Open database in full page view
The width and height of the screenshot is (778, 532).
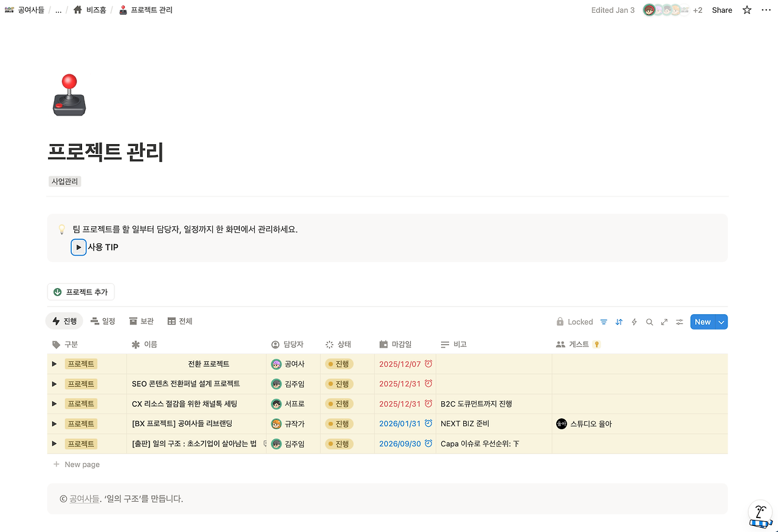(664, 322)
